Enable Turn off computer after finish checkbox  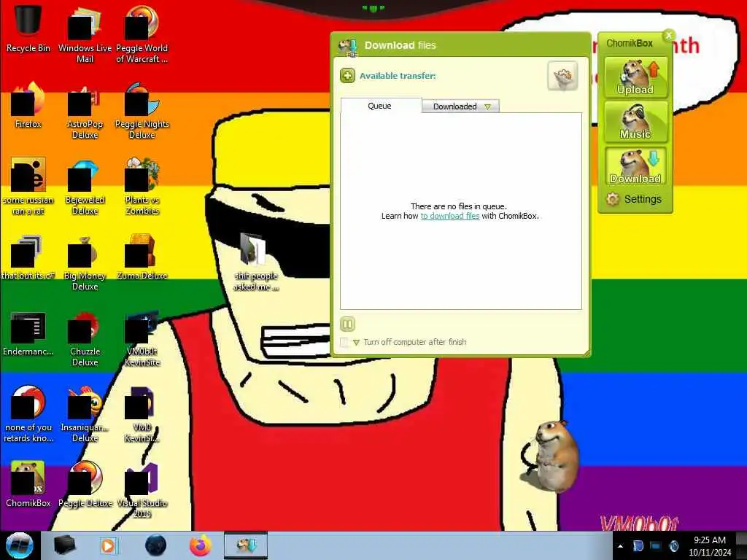(x=344, y=342)
